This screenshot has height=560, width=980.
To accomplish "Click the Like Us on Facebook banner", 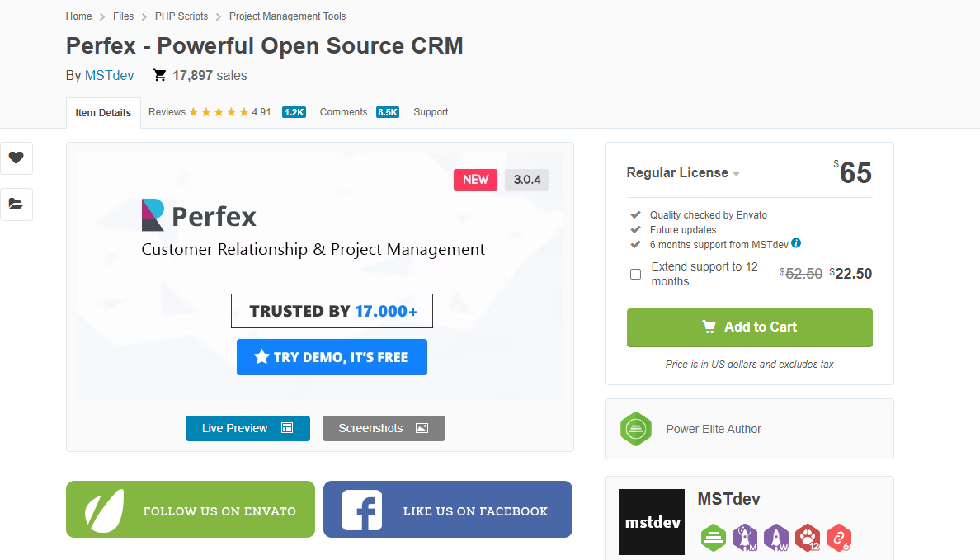I will tap(447, 510).
